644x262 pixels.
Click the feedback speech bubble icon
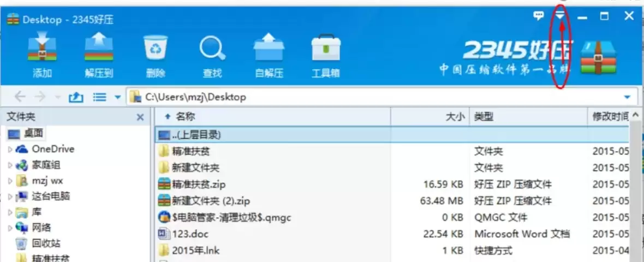tap(538, 16)
